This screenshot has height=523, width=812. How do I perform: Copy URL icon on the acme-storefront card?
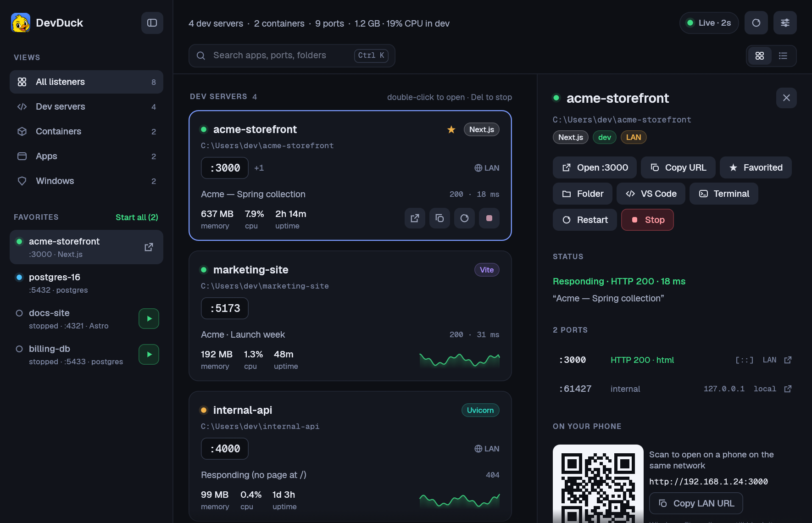pos(439,218)
